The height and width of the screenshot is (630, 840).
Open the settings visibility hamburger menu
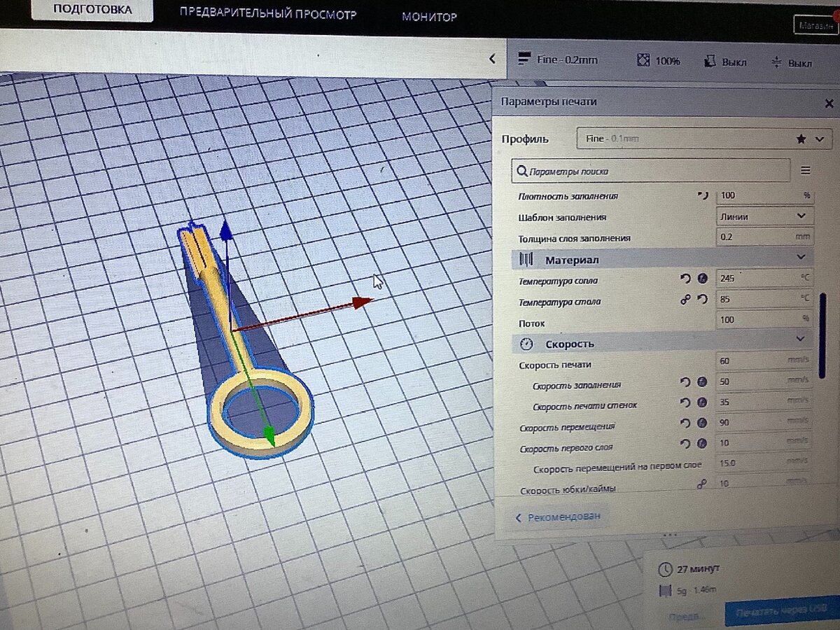click(805, 170)
